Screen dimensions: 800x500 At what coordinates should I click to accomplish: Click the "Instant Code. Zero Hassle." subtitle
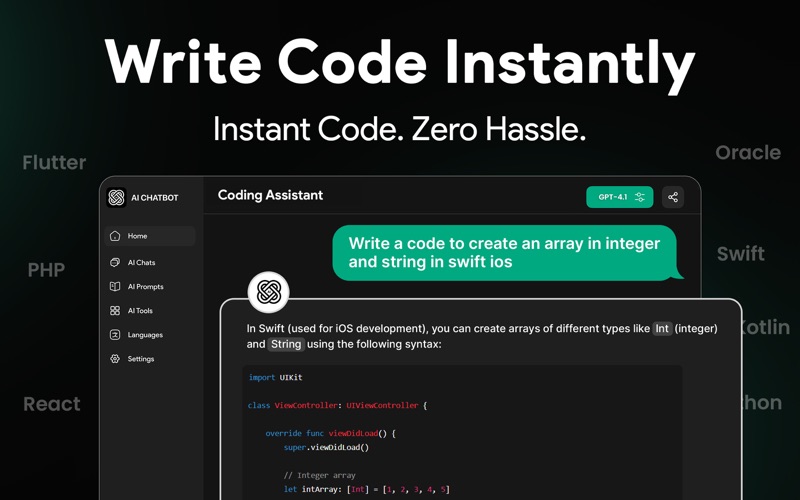tap(399, 129)
